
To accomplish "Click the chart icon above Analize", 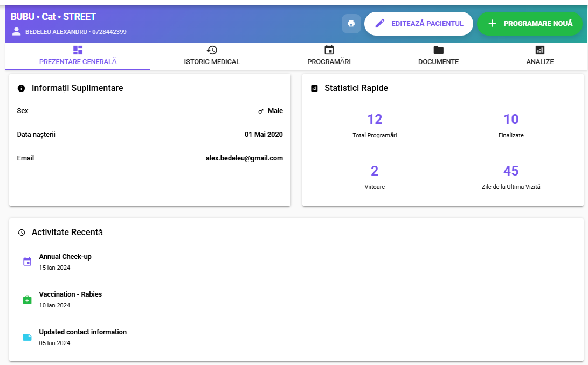I will click(x=540, y=50).
